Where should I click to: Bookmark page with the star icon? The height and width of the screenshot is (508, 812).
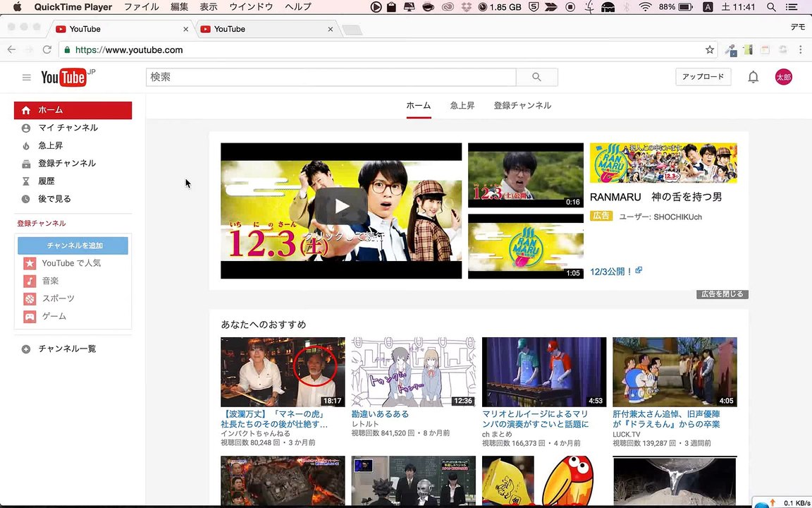click(710, 50)
